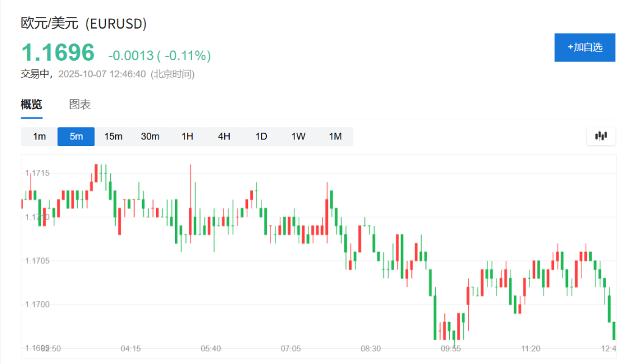The width and height of the screenshot is (624, 364).
Task: Click the candlestick chart type icon
Action: click(601, 136)
